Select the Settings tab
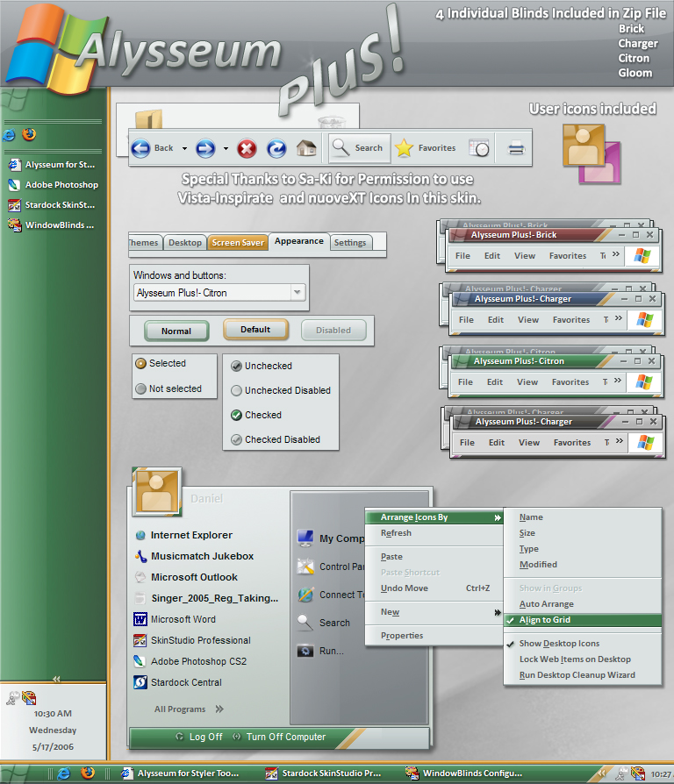 [x=350, y=243]
